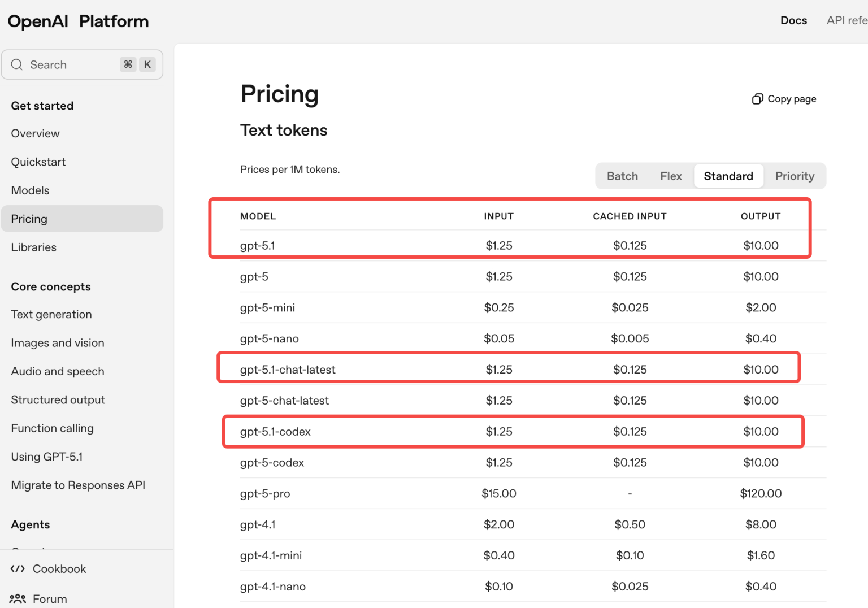Open the Docs top navigation item
This screenshot has height=608, width=868.
point(793,20)
